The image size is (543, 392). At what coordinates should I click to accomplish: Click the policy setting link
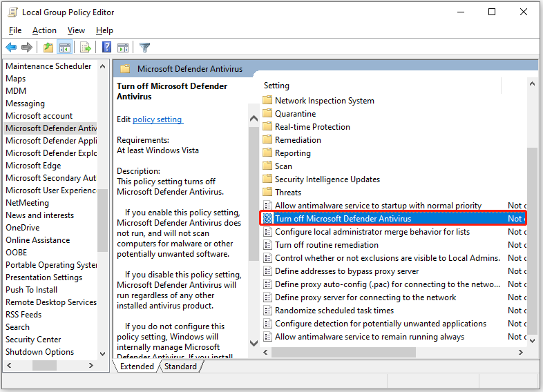tap(158, 119)
